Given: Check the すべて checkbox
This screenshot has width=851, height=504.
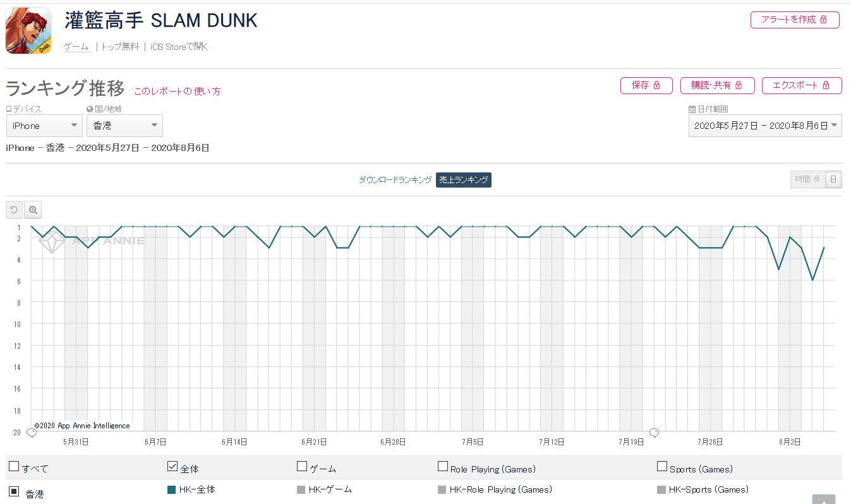Looking at the screenshot, I should click(x=14, y=467).
